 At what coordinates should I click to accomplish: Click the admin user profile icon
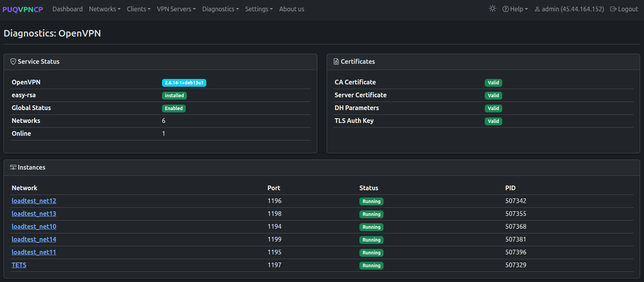point(537,9)
